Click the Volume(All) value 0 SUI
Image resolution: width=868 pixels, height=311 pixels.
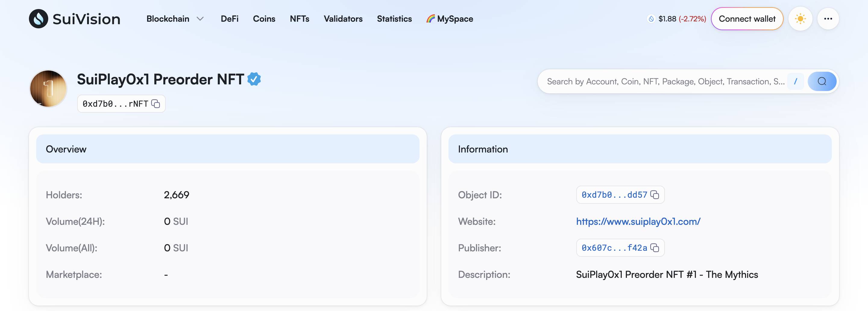tap(176, 248)
